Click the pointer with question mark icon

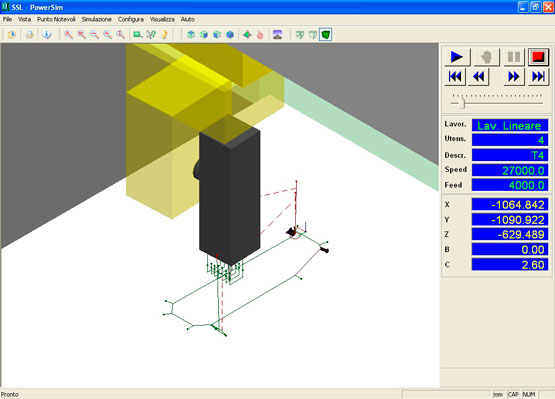[x=151, y=34]
